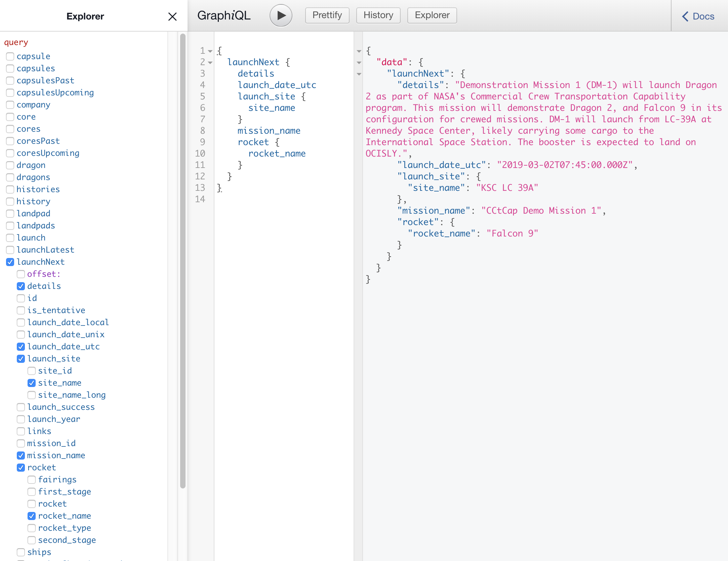This screenshot has height=561, width=728.
Task: Uncheck the rocket_name checkbox
Action: tap(32, 516)
